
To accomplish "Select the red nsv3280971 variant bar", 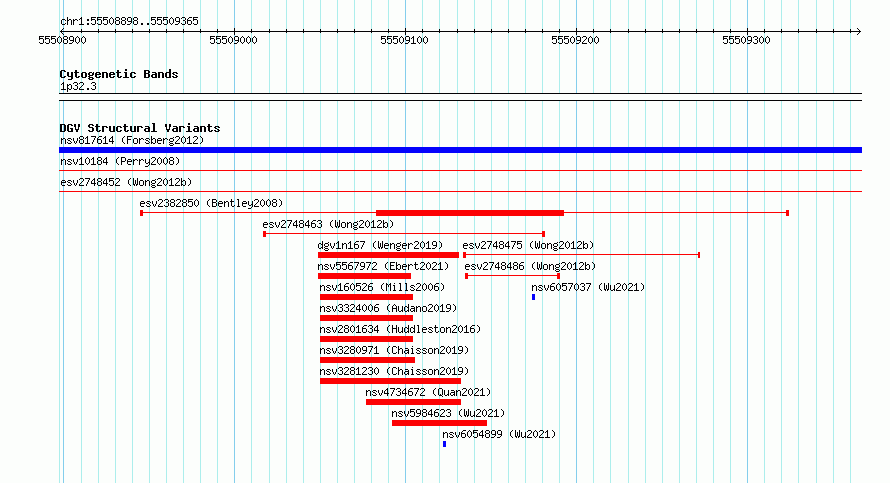I will tap(367, 360).
